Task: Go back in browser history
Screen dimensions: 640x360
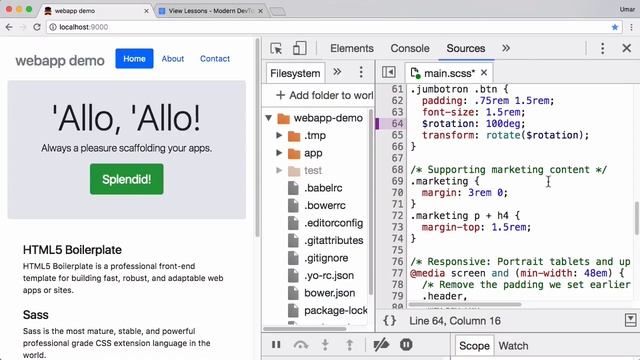Action: coord(9,27)
